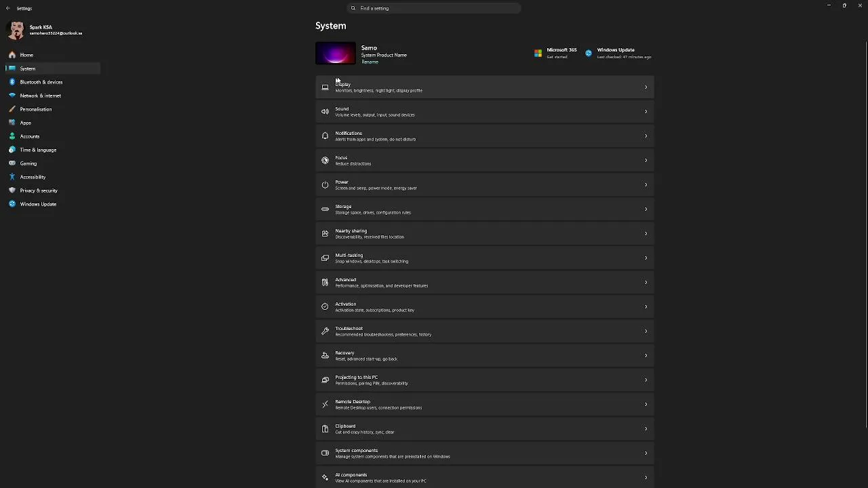Click the Windows Update status icon

point(588,53)
